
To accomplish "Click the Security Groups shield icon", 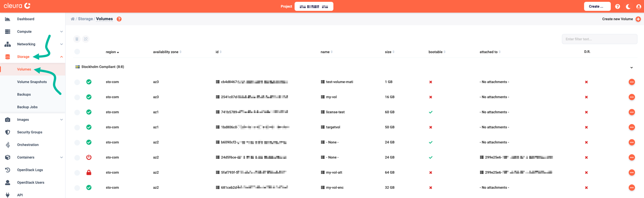I will [7, 132].
